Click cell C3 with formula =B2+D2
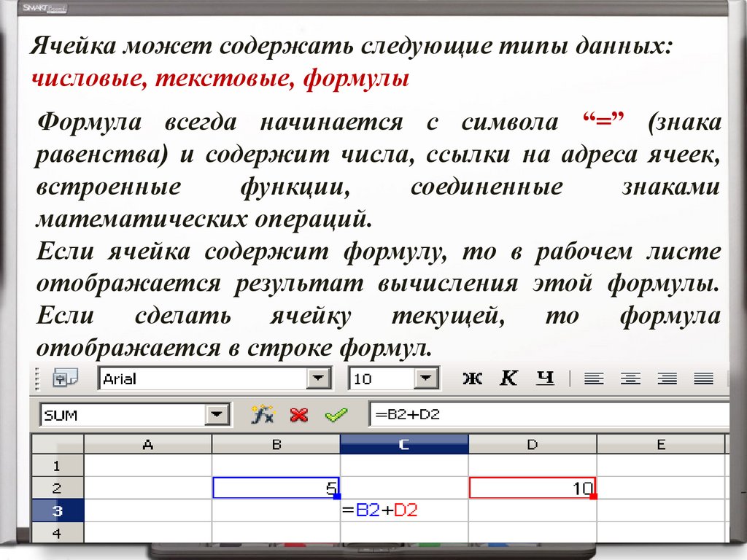Viewport: 747px width, 560px height. (x=404, y=510)
